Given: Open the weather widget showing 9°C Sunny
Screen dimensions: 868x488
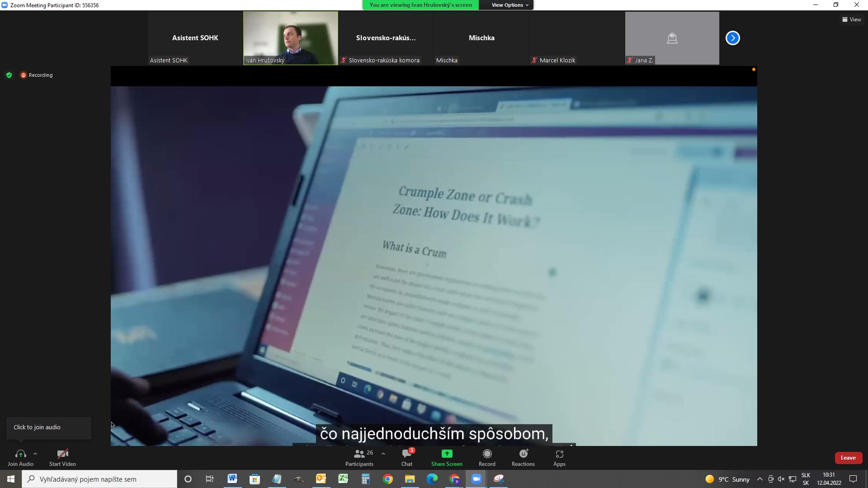Looking at the screenshot, I should [727, 479].
